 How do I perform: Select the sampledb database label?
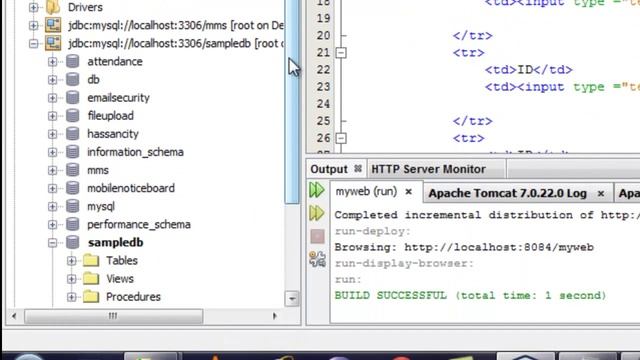pyautogui.click(x=116, y=242)
